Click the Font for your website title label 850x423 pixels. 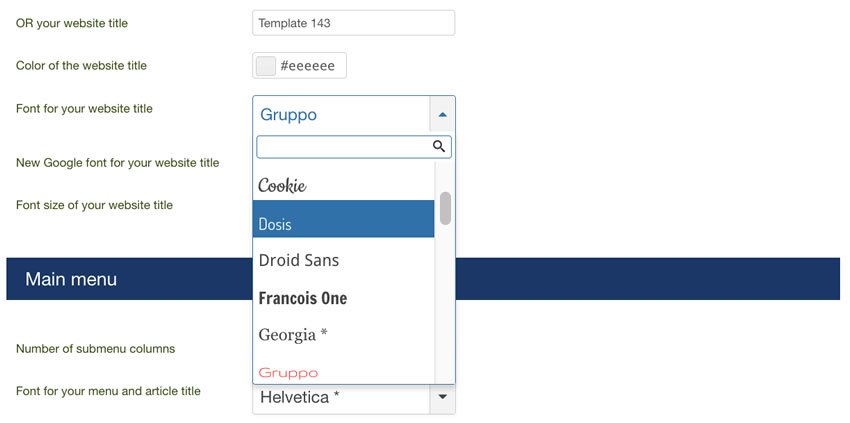click(85, 108)
